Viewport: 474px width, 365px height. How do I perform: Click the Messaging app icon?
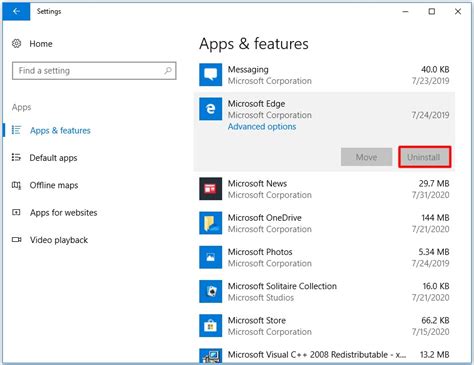(211, 75)
